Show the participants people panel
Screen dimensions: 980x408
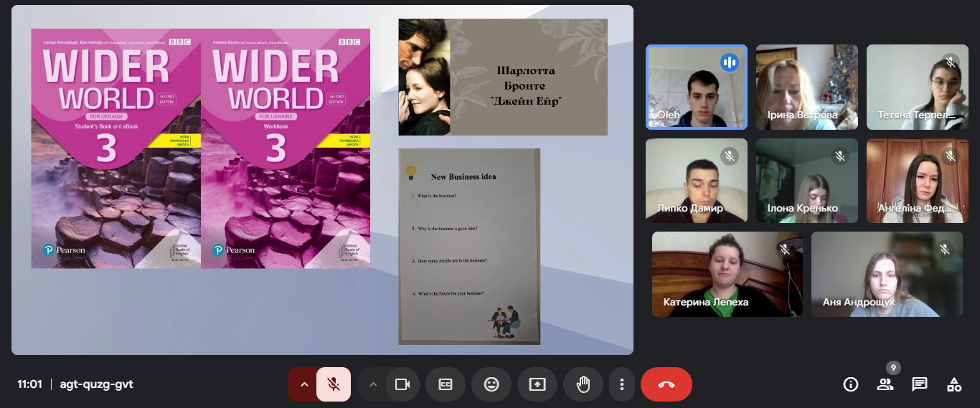(x=885, y=384)
